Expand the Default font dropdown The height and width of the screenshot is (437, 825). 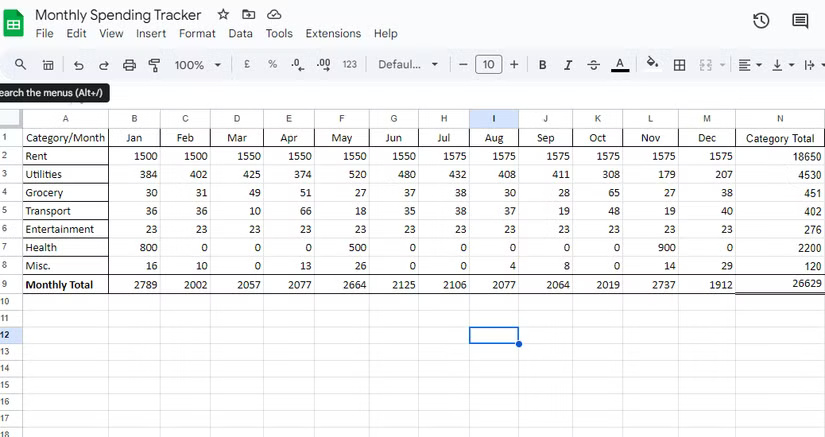(x=408, y=65)
